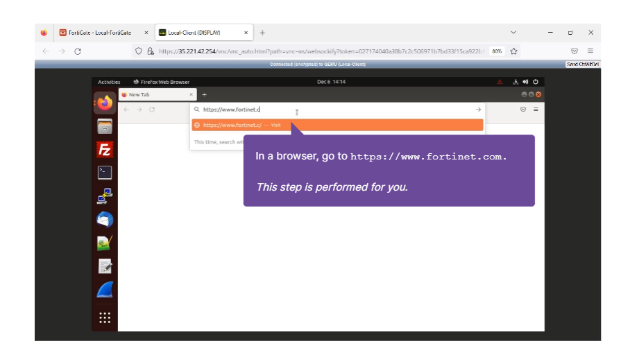Open the inner Firefox hamburger menu
Screen dimensions: 630x364
[x=536, y=109]
